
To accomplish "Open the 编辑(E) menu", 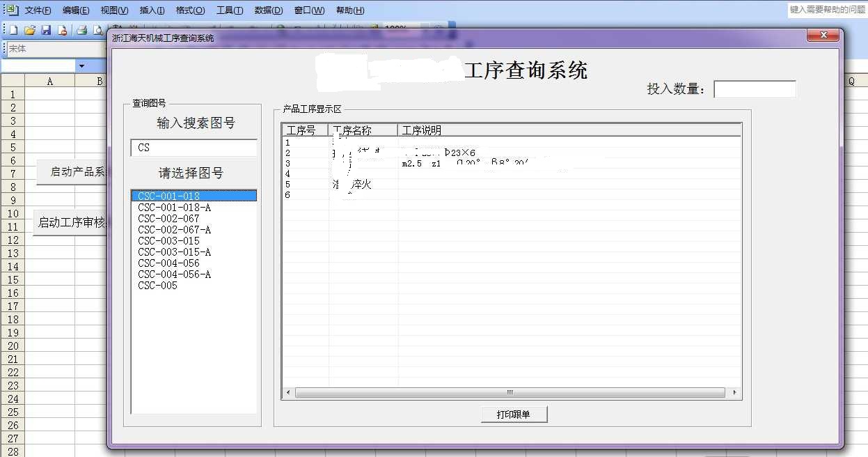I will 76,10.
